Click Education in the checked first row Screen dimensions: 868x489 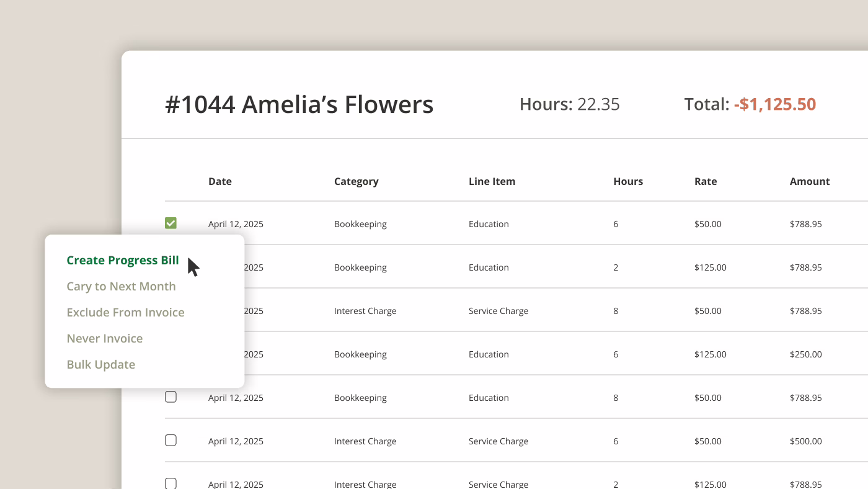489,224
